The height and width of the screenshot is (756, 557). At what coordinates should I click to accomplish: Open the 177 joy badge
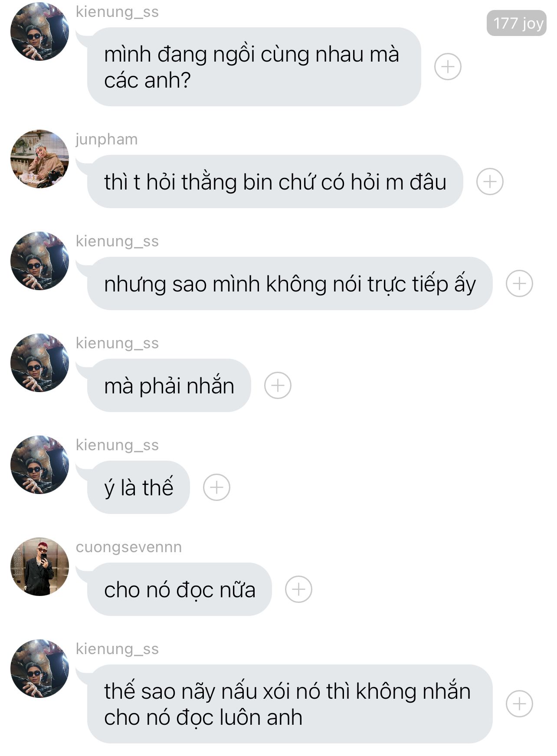point(517,23)
